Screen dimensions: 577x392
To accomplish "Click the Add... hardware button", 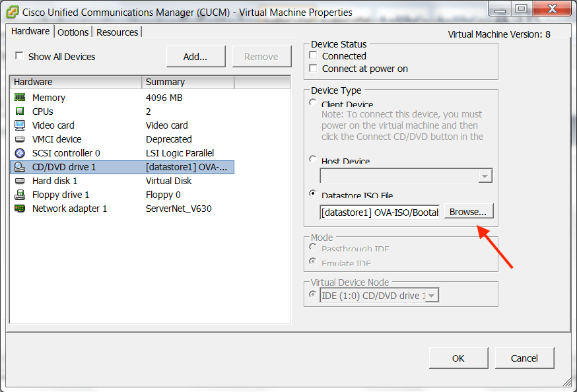I will [x=195, y=57].
